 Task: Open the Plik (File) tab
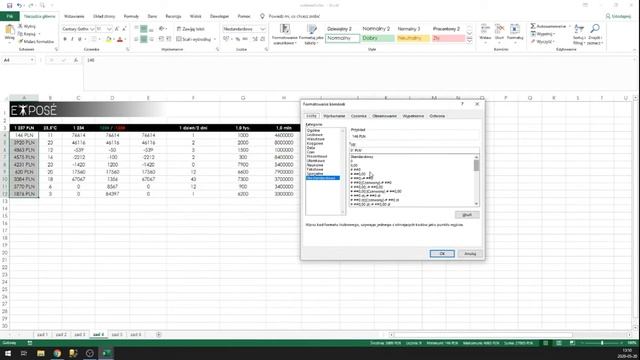10,16
